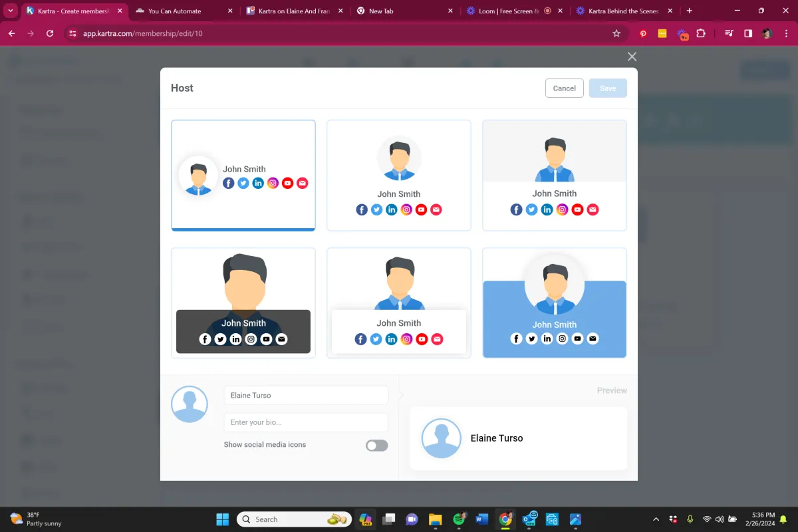Toggle Show social media icons switch
This screenshot has width=798, height=532.
click(x=376, y=446)
